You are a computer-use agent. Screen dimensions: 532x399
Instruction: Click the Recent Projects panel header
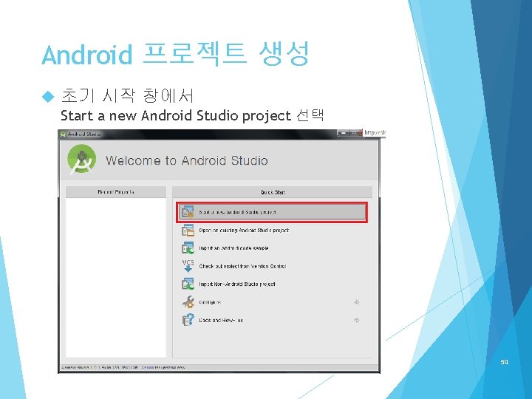click(x=116, y=192)
